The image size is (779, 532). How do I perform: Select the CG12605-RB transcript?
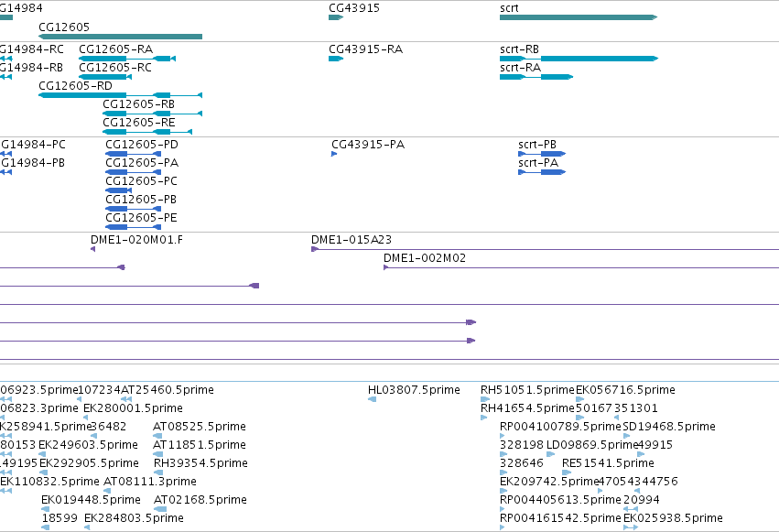153,114
